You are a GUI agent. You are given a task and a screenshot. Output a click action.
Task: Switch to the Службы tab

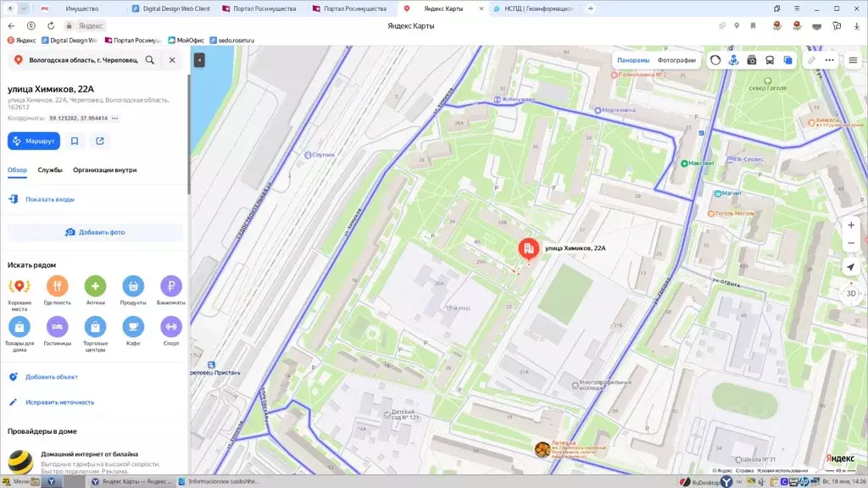coord(50,170)
